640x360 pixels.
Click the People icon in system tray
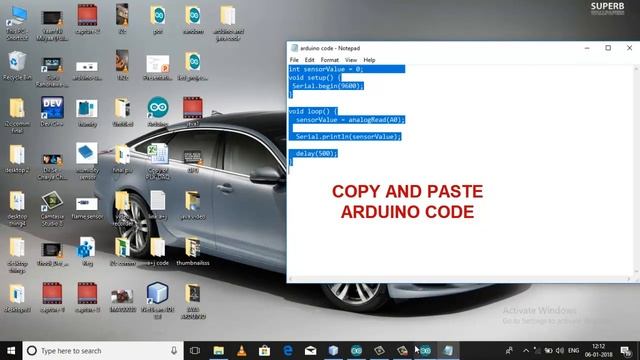point(509,351)
